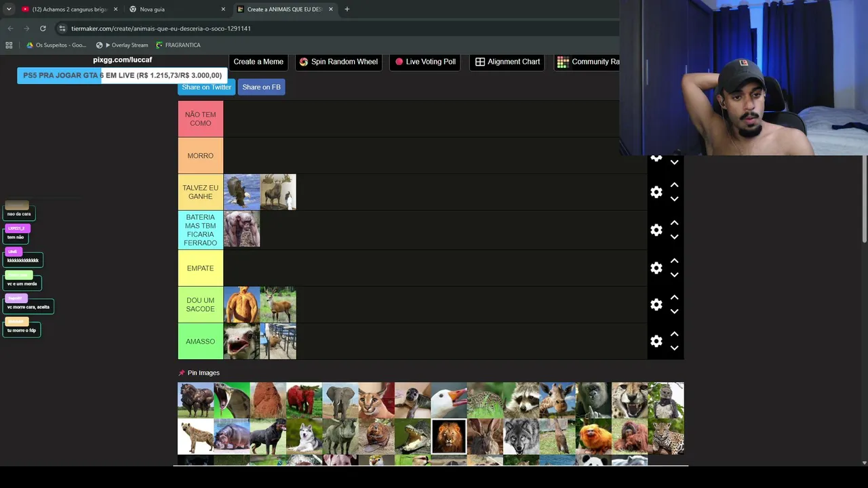The height and width of the screenshot is (488, 868).
Task: Move BATERIA MAS TBM tier down
Action: [674, 237]
